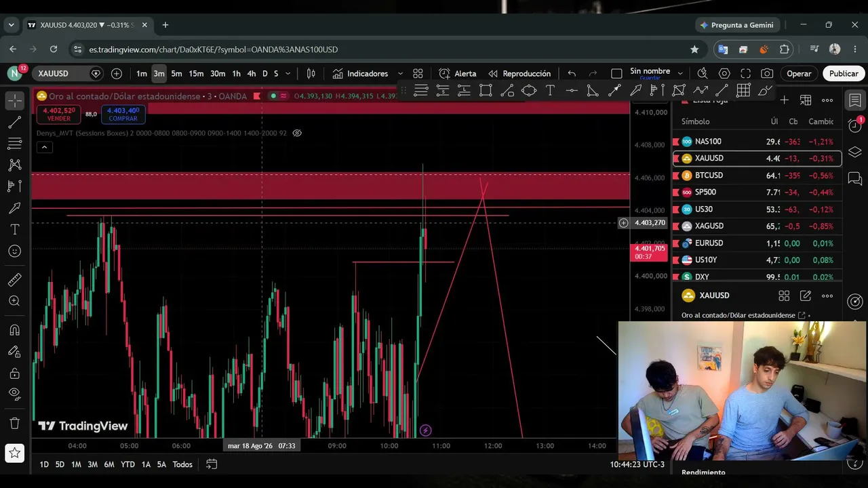Viewport: 868px width, 488px height.
Task: Click VENDER 4.402,520 button
Action: click(60, 114)
